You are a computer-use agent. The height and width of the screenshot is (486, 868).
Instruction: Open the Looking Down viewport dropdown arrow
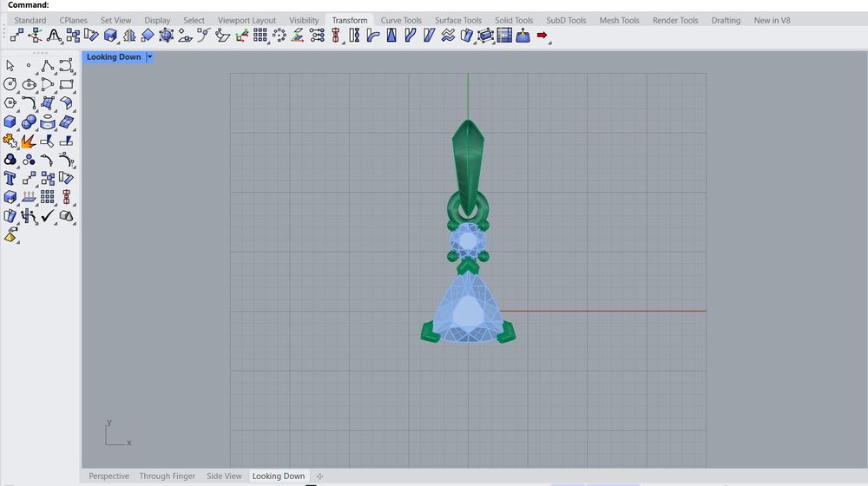(149, 57)
